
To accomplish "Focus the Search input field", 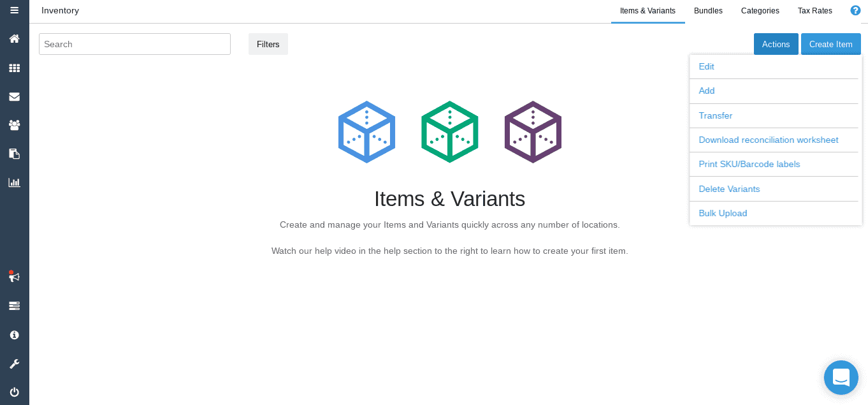I will pos(134,44).
